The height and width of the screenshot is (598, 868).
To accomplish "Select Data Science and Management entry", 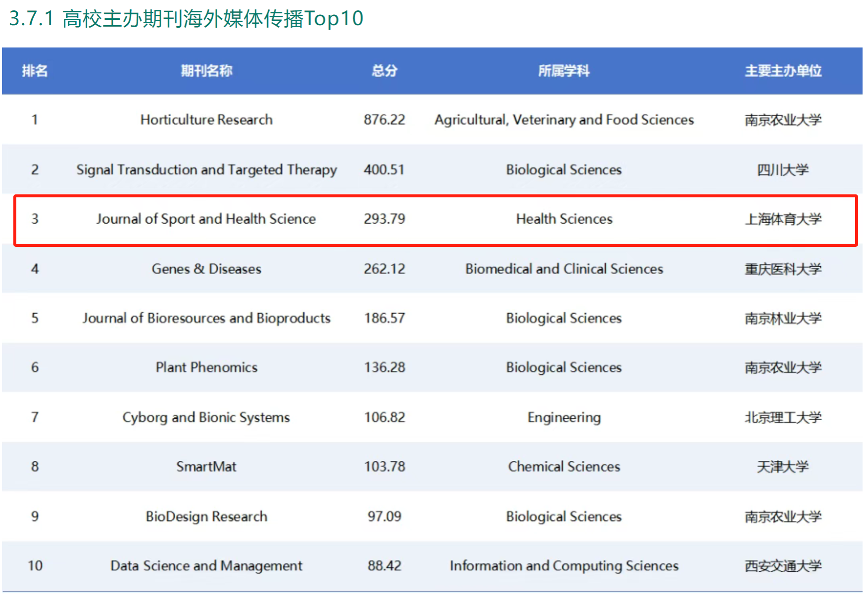I will point(206,566).
